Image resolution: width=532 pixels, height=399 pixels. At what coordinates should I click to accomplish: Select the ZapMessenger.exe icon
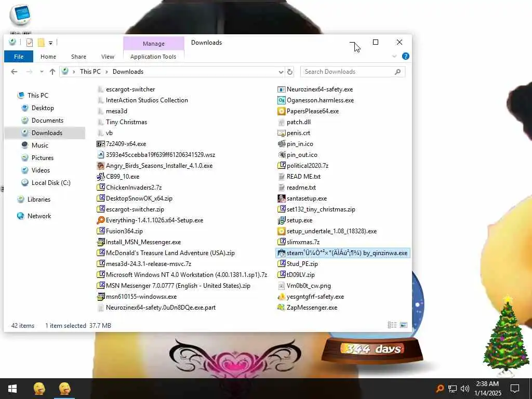[x=281, y=308]
